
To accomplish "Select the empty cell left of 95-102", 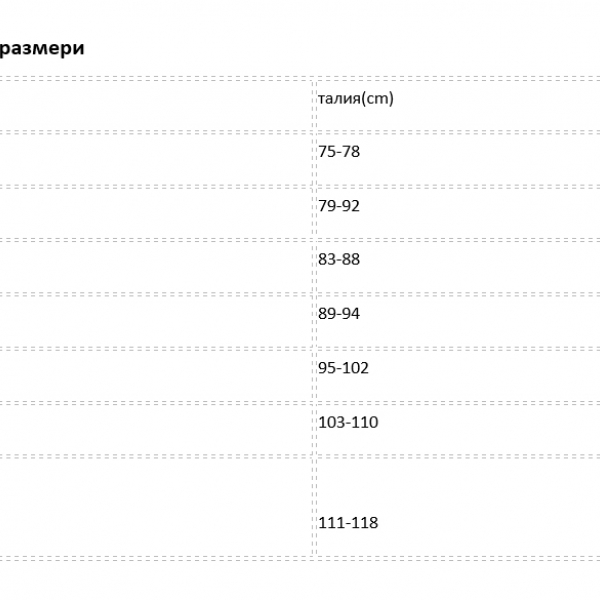I will 150,368.
